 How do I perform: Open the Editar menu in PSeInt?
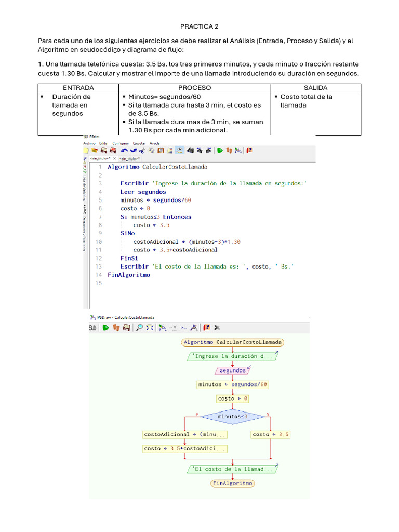[x=104, y=143]
